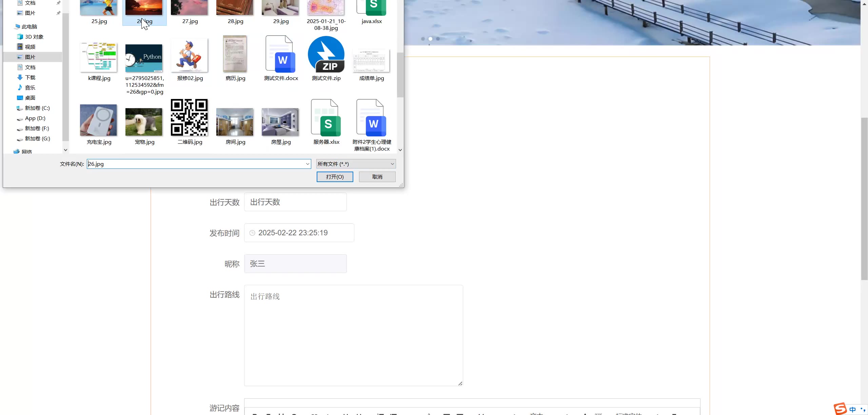
Task: Select 桌面 in the navigation tree
Action: point(30,98)
